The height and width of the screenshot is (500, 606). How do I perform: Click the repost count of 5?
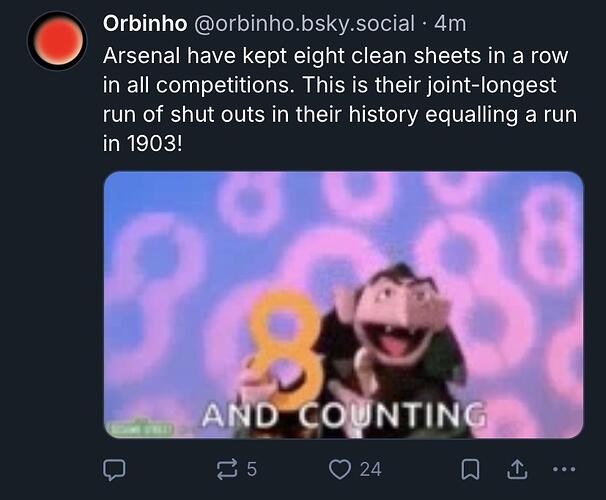point(252,468)
